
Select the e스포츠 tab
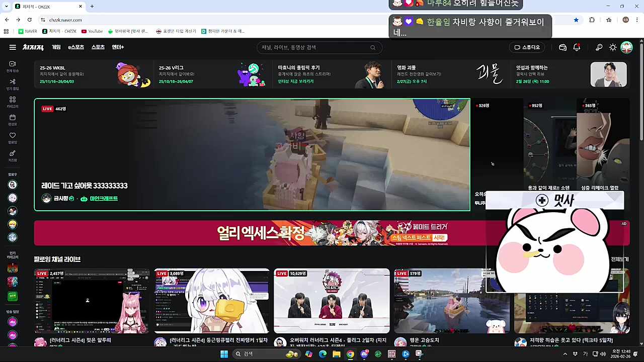(75, 47)
